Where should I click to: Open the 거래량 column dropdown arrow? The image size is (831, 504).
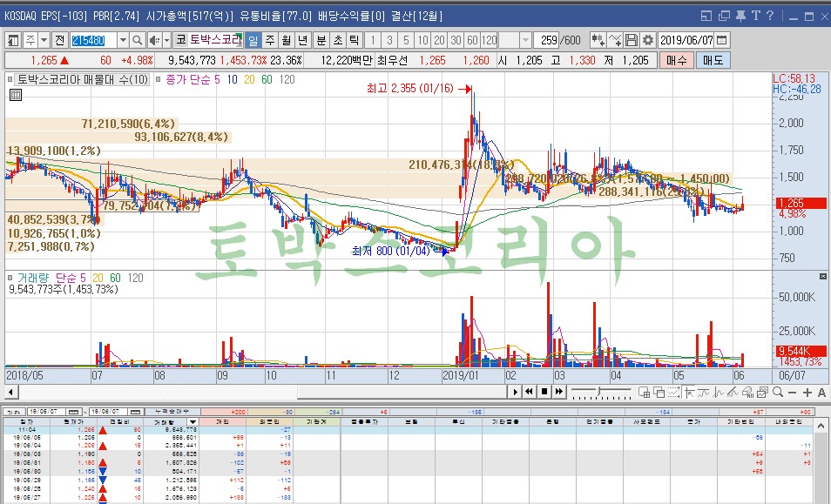click(x=193, y=422)
